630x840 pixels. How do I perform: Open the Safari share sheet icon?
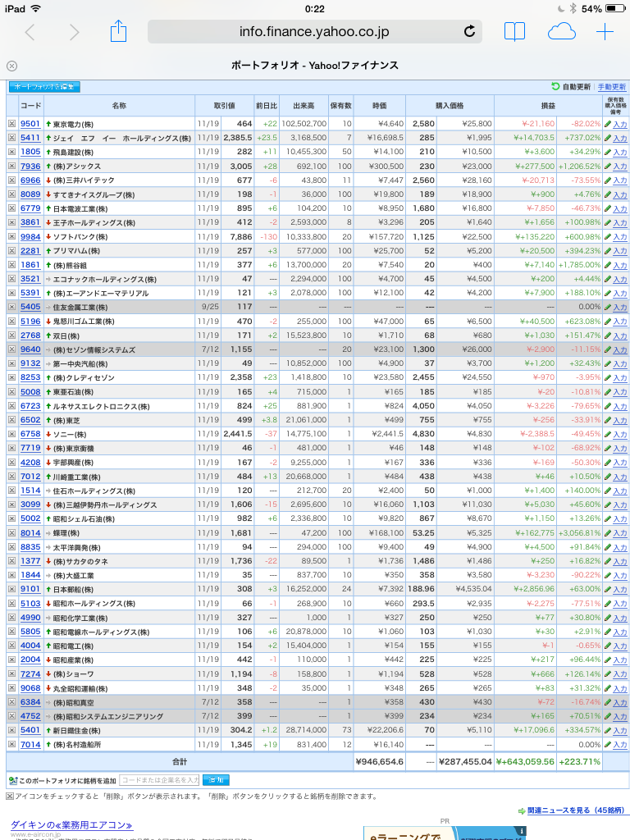point(118,31)
